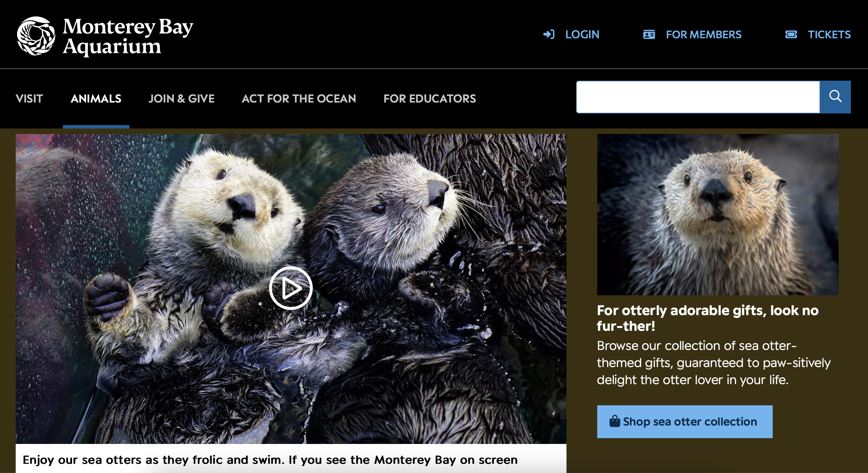868x473 pixels.
Task: Open the FOR EDUCATORS section
Action: click(x=430, y=99)
